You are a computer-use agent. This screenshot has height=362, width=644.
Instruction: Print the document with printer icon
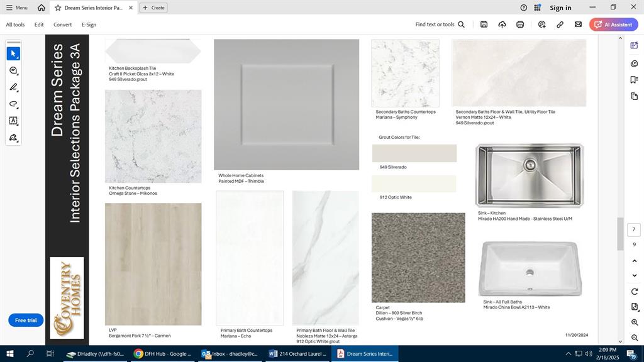[x=520, y=25]
